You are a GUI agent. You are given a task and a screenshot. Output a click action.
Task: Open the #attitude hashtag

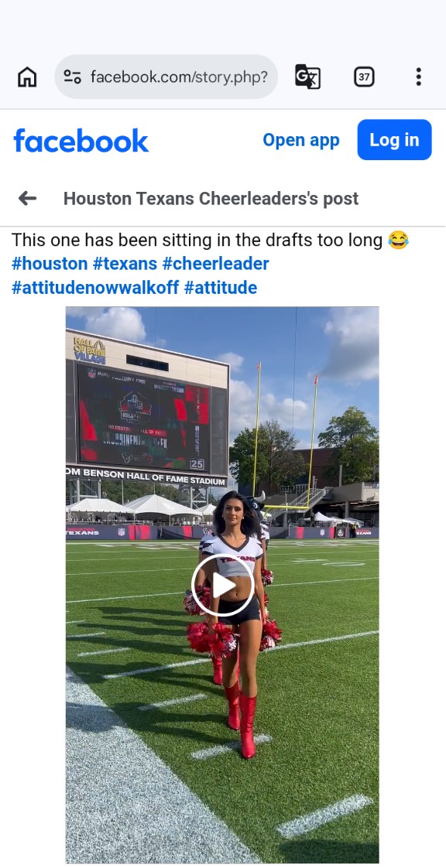point(221,288)
